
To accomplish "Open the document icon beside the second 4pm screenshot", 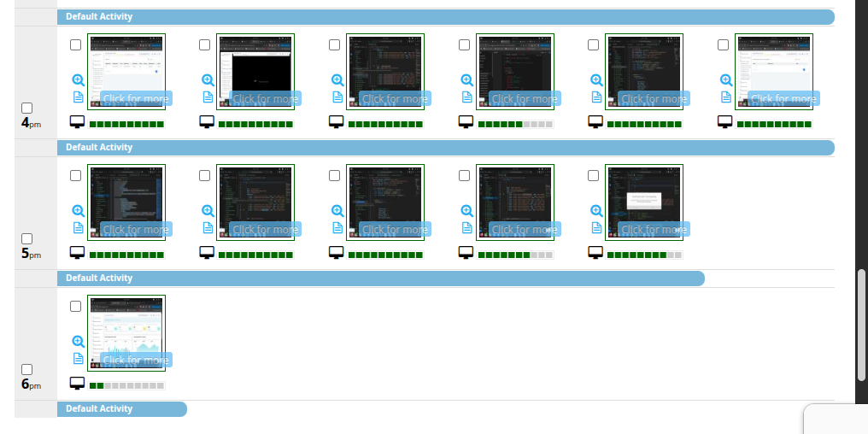I will pos(208,97).
